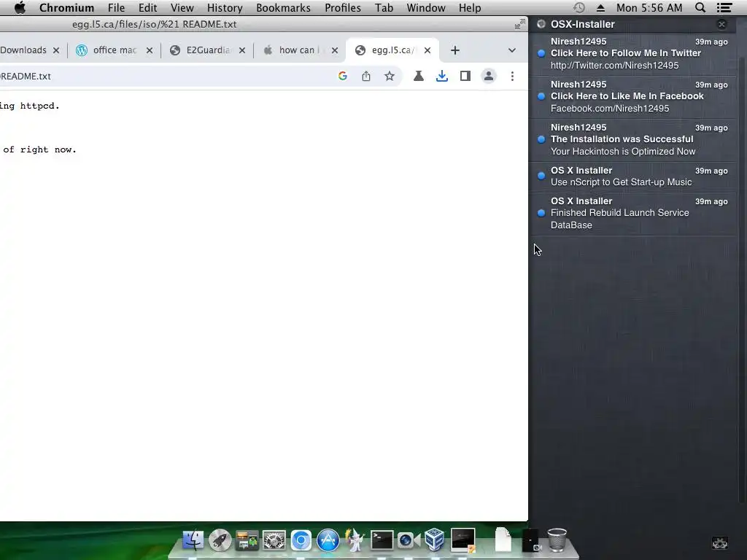This screenshot has height=560, width=747.
Task: Open Finder from the Dock
Action: pos(193,540)
